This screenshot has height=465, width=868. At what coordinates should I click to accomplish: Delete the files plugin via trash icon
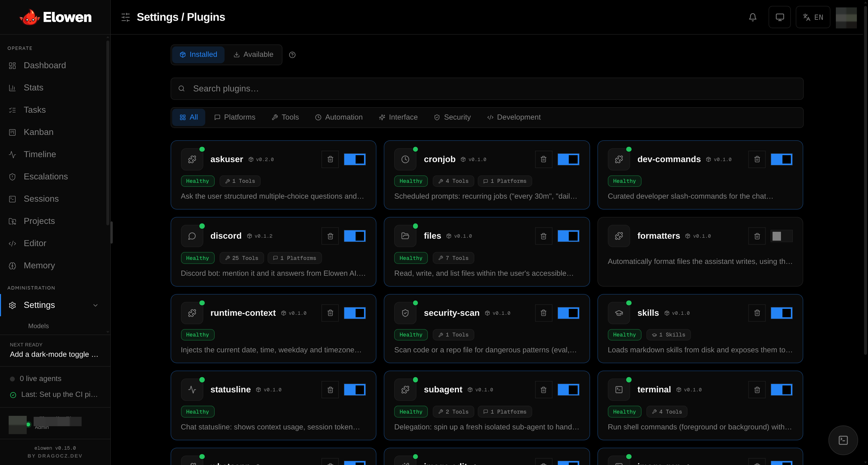[544, 236]
